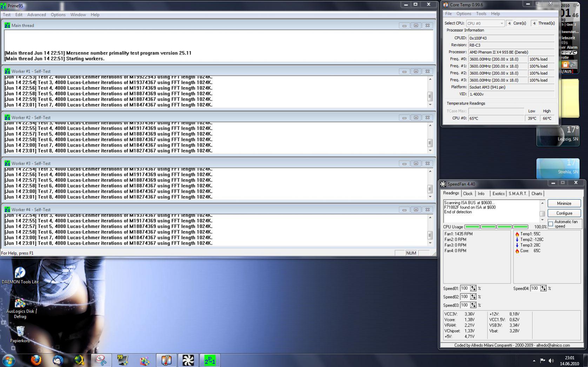Click the Worker #4 down scroll arrow
The image size is (588, 367).
(x=430, y=243)
